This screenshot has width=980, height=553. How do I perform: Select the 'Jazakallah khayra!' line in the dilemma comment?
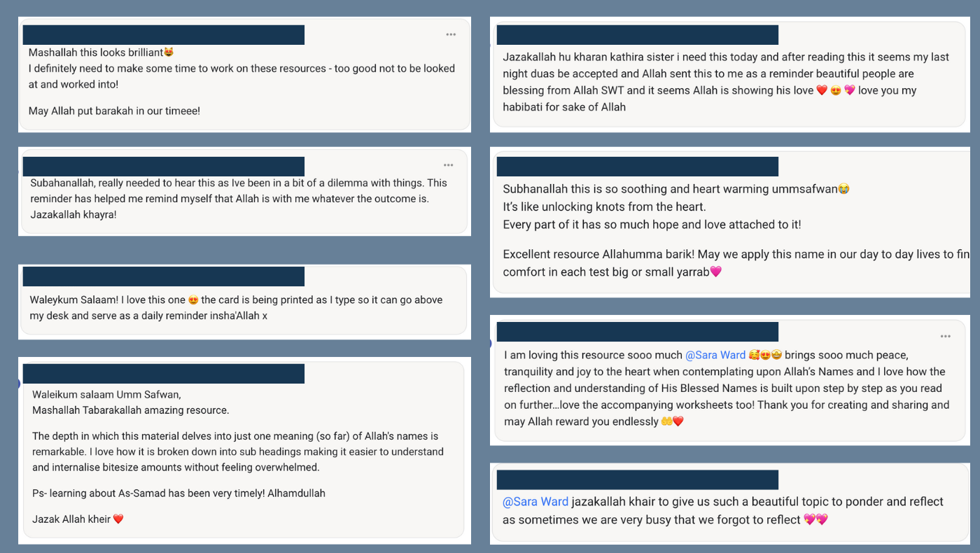(x=73, y=215)
